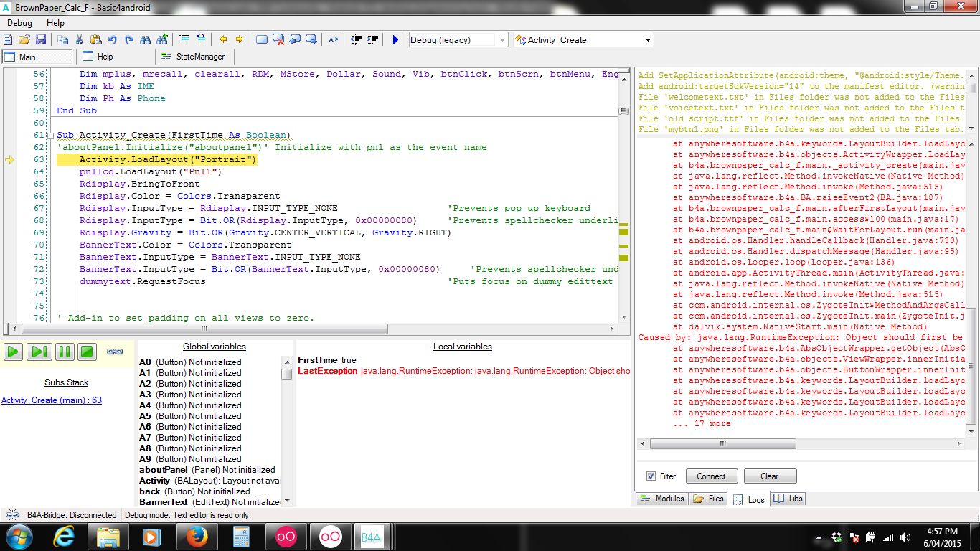Click the Connect button in Logs panel
Screen dimensions: 980x551
click(710, 476)
